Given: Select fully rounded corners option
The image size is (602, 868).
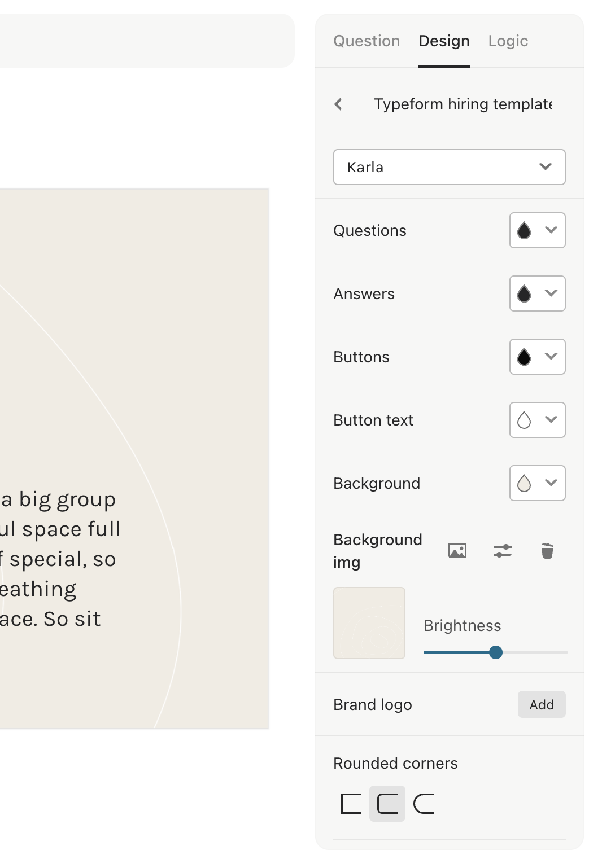Looking at the screenshot, I should point(424,804).
